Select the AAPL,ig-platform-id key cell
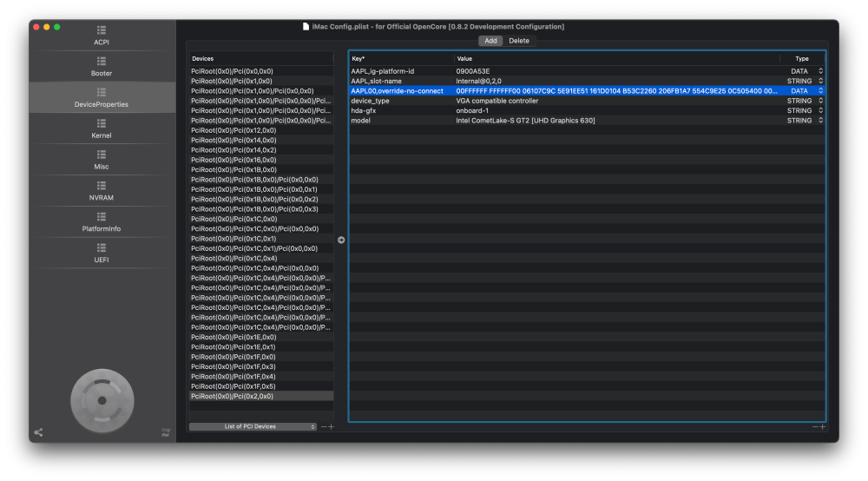868x481 pixels. coord(383,71)
